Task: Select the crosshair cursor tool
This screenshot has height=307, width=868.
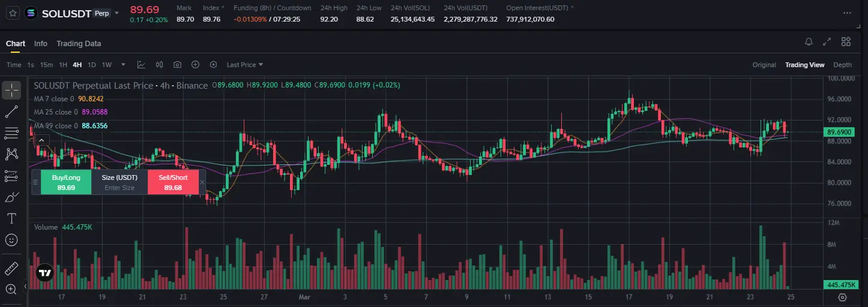Action: 11,90
